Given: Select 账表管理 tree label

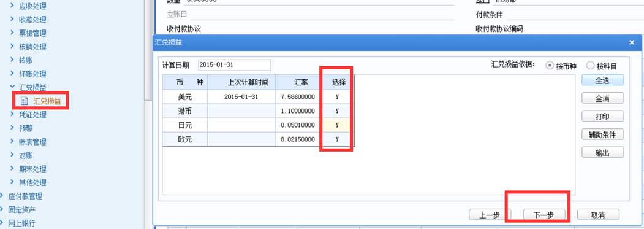Looking at the screenshot, I should coord(33,142).
